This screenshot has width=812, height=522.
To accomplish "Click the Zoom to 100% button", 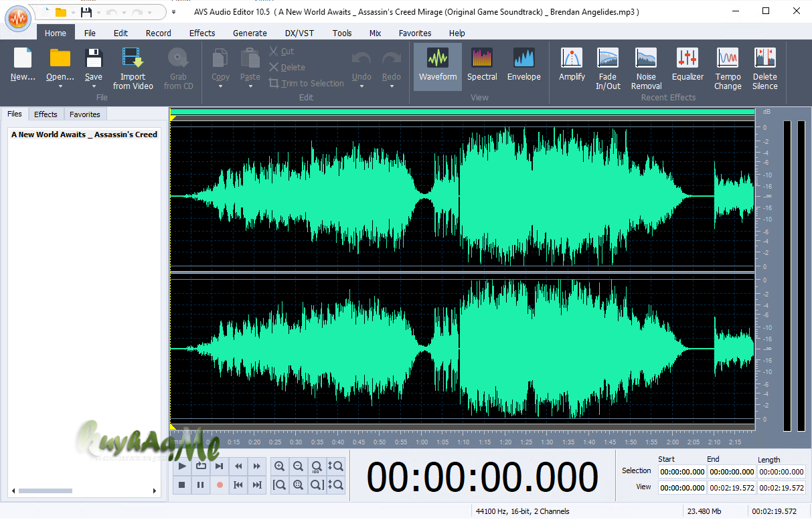I will 317,466.
